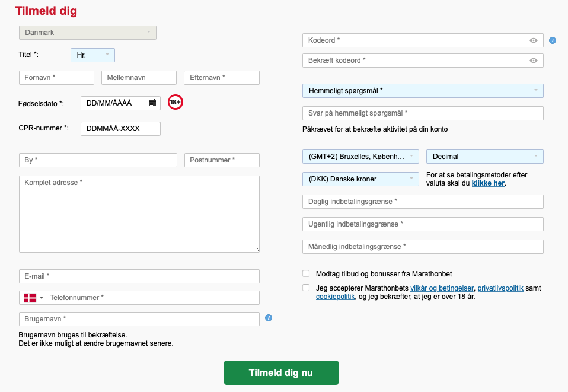Open the vilkår og betingelser link

click(x=442, y=288)
